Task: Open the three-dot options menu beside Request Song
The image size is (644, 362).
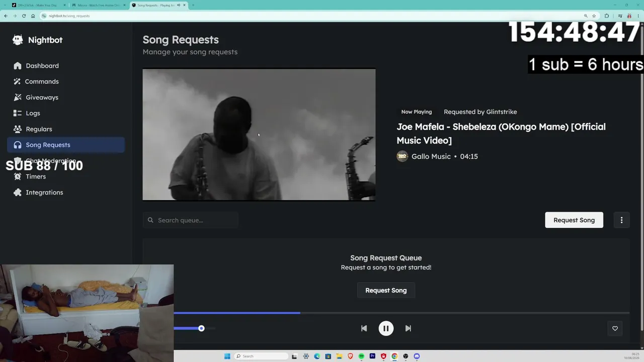Action: click(621, 220)
